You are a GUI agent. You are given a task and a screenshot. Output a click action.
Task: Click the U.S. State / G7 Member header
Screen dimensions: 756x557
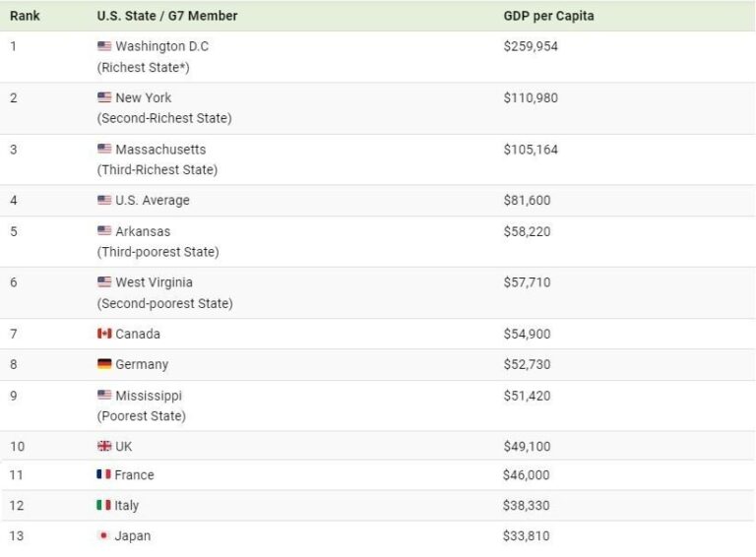(167, 16)
